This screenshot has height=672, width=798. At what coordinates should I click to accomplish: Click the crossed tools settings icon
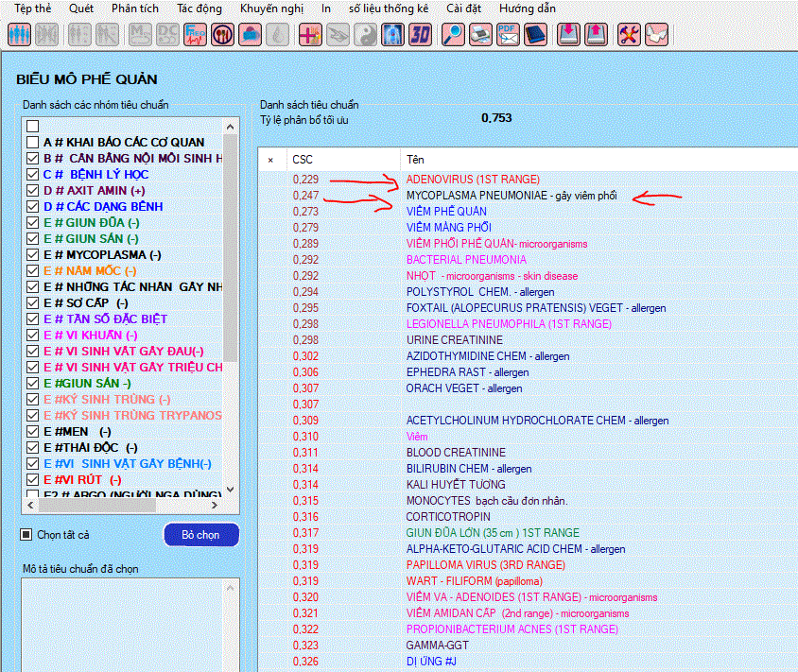[629, 35]
